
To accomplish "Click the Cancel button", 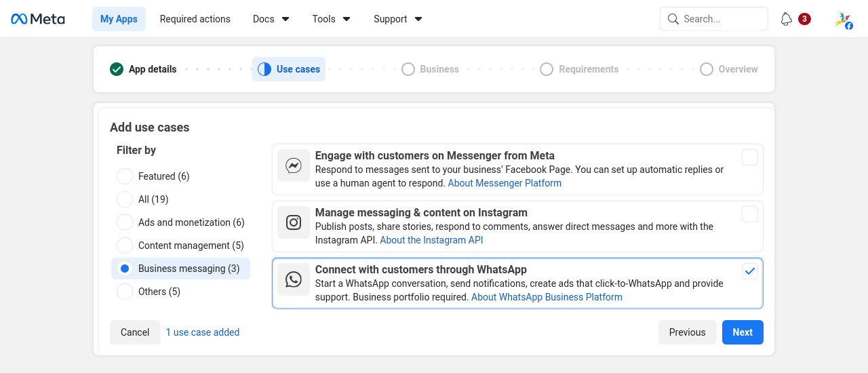I will 135,332.
